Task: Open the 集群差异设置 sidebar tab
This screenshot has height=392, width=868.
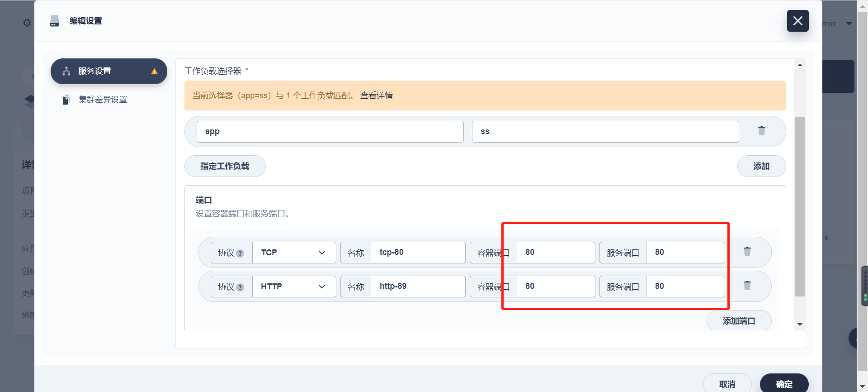Action: pos(103,100)
